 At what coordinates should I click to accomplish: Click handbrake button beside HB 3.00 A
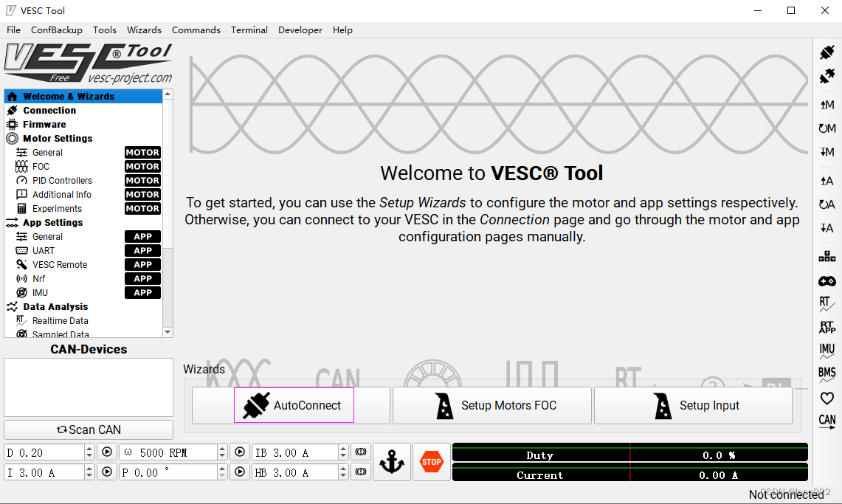point(361,472)
